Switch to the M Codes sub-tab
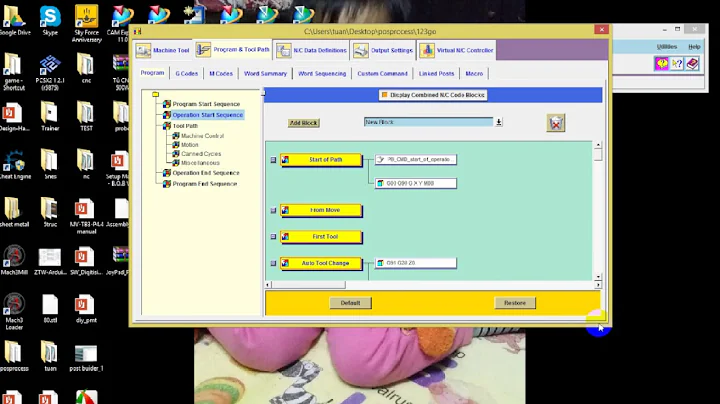 221,73
